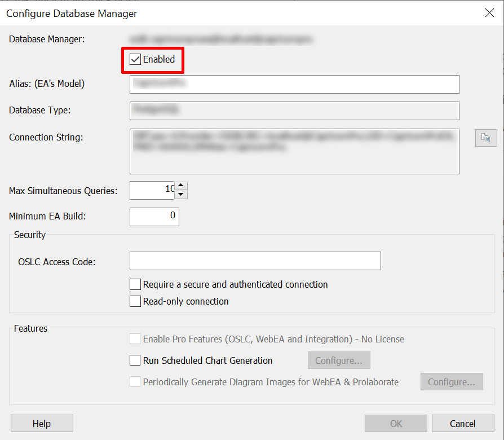Viewport: 504px width, 440px height.
Task: Open Configure for Scheduled Chart Generation
Action: point(338,360)
